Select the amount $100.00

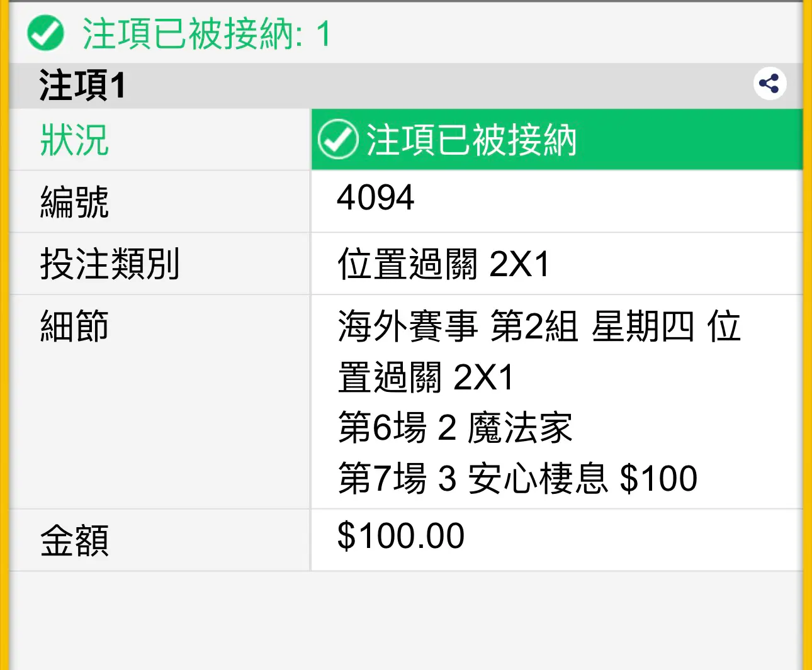401,536
